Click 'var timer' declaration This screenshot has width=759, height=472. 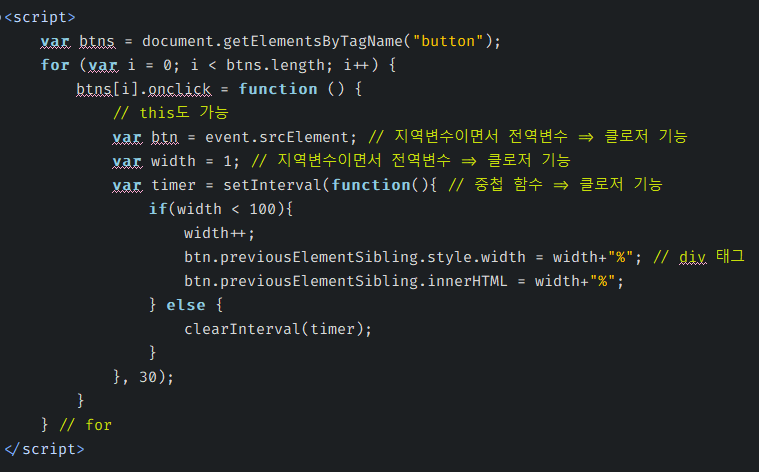tap(153, 185)
